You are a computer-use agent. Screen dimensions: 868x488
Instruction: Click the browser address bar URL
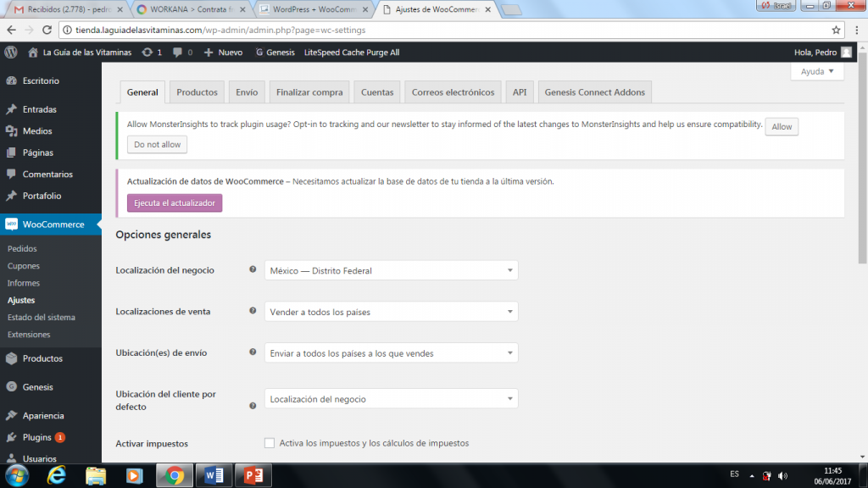tap(220, 30)
